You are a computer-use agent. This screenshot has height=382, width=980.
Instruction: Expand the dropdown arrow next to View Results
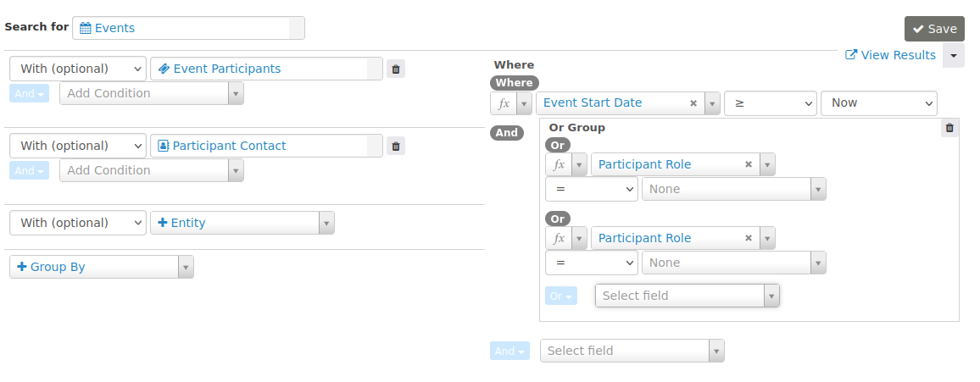coord(954,55)
